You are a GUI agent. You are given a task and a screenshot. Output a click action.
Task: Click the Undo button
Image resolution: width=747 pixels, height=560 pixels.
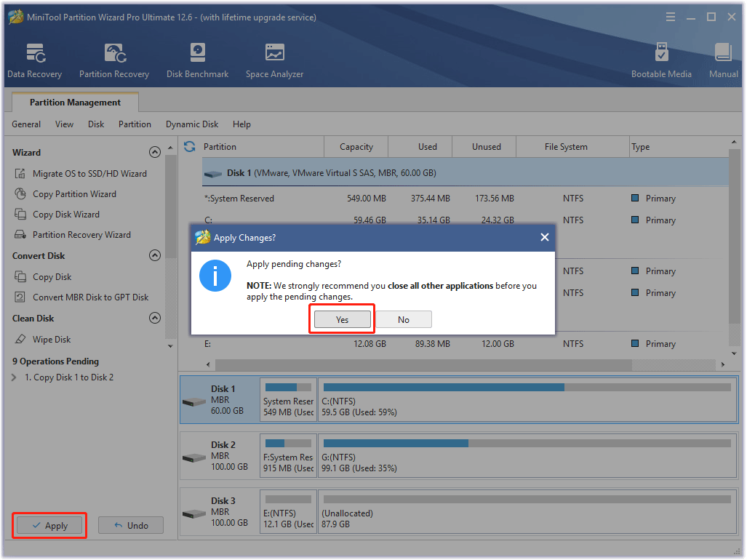131,526
